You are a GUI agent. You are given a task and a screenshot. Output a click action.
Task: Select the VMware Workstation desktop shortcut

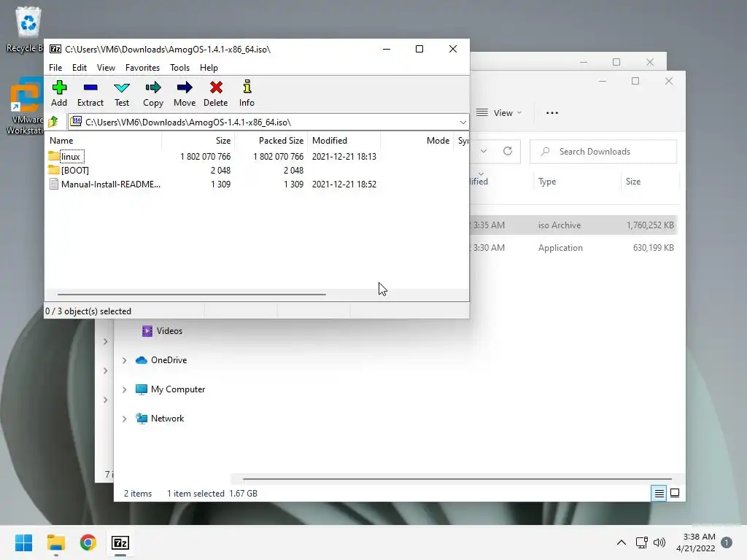coord(26,107)
